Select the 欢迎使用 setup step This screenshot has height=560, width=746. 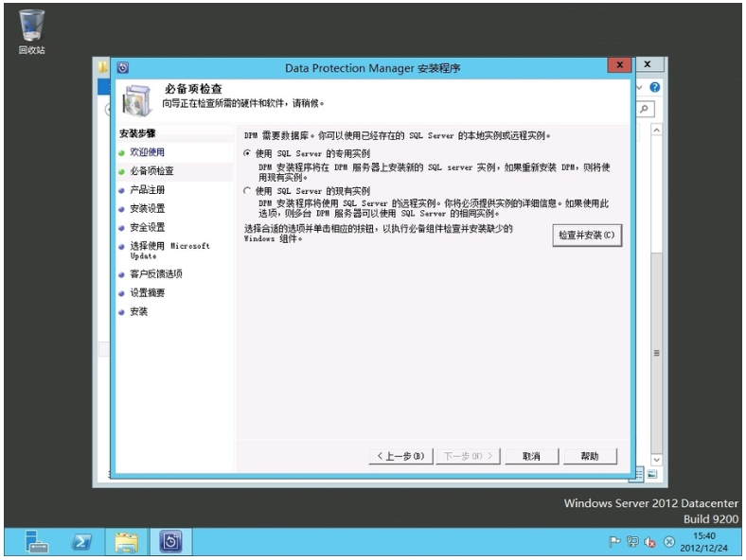click(147, 152)
